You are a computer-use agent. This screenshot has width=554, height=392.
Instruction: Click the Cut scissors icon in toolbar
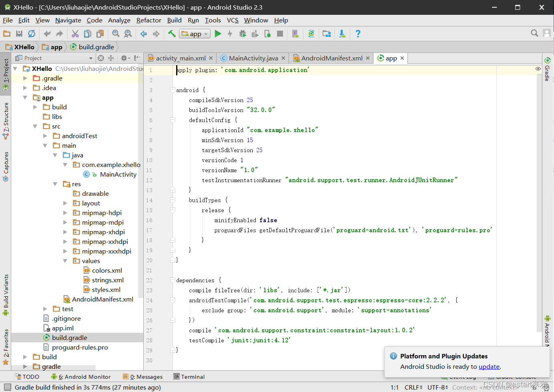(x=75, y=34)
